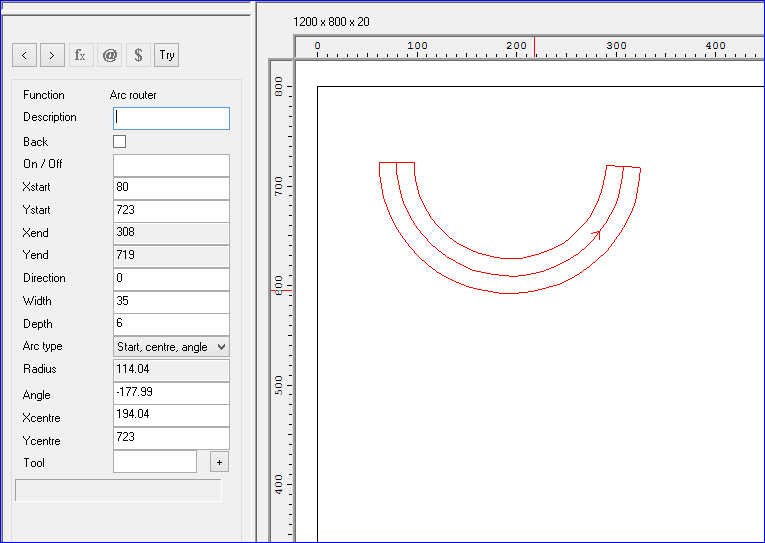Viewport: 765px width, 543px height.
Task: Click the Angle field showing -177.99
Action: click(x=171, y=393)
